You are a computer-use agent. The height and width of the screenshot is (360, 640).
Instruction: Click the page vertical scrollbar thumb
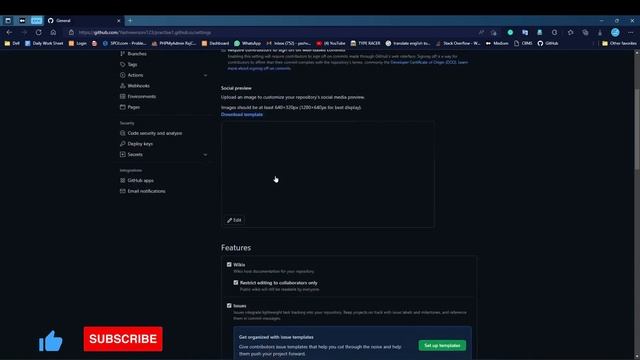click(637, 129)
